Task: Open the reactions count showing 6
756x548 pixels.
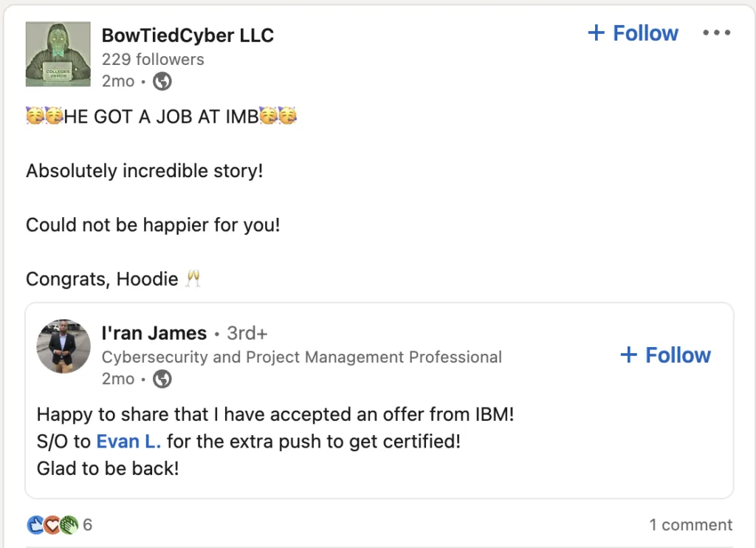Action: click(x=88, y=525)
